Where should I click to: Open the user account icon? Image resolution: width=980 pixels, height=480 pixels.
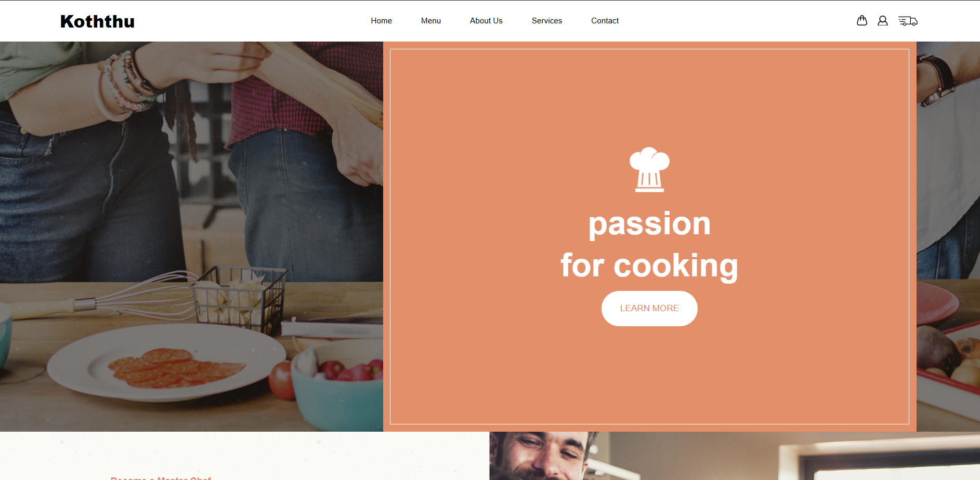click(883, 21)
